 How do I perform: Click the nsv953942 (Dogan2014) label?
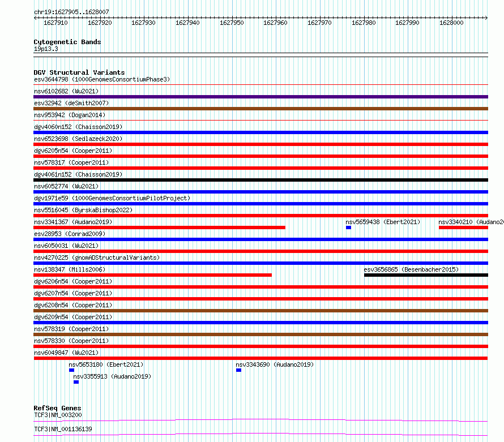(x=70, y=115)
